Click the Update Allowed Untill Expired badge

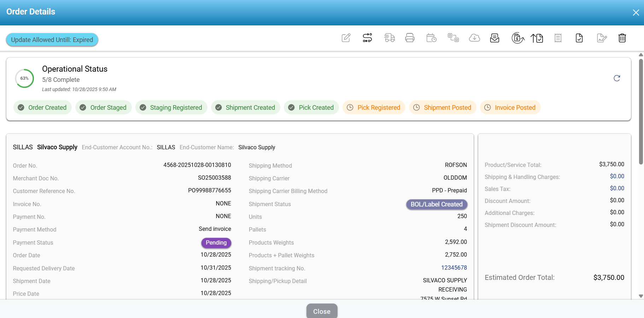tap(52, 40)
